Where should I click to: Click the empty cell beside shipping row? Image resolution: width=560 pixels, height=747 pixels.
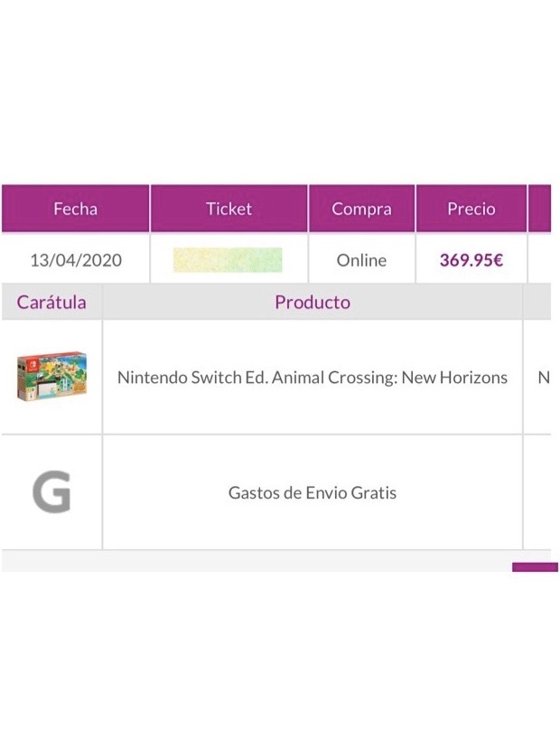pyautogui.click(x=537, y=492)
